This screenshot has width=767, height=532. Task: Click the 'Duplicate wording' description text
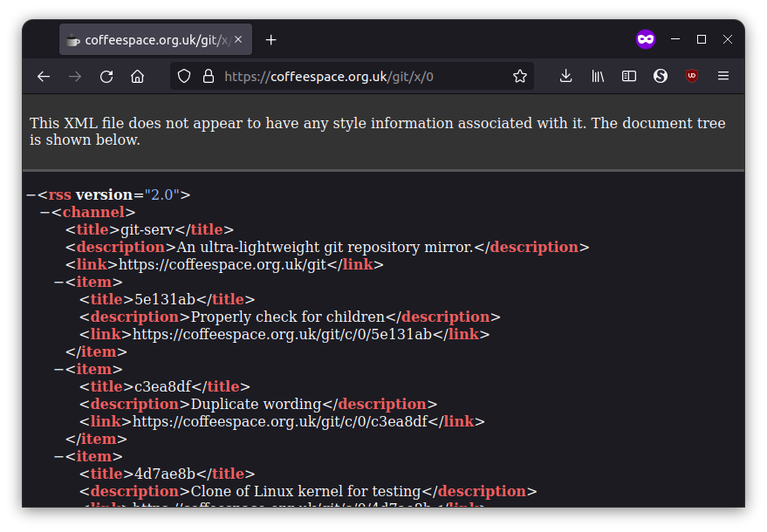(x=256, y=405)
